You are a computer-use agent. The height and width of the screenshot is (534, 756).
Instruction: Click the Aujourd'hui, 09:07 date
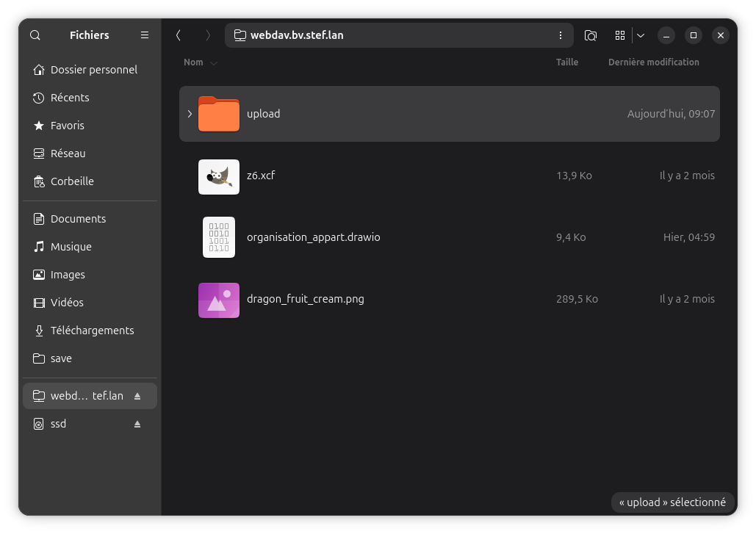pyautogui.click(x=672, y=114)
